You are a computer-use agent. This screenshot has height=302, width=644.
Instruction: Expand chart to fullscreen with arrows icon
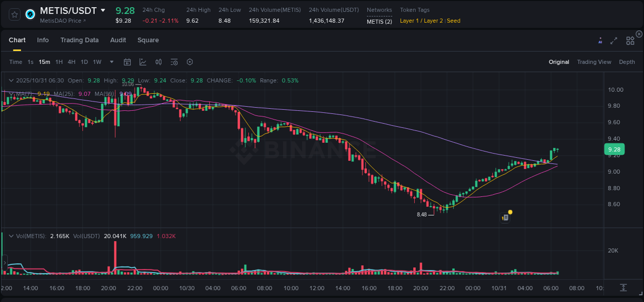click(x=614, y=40)
